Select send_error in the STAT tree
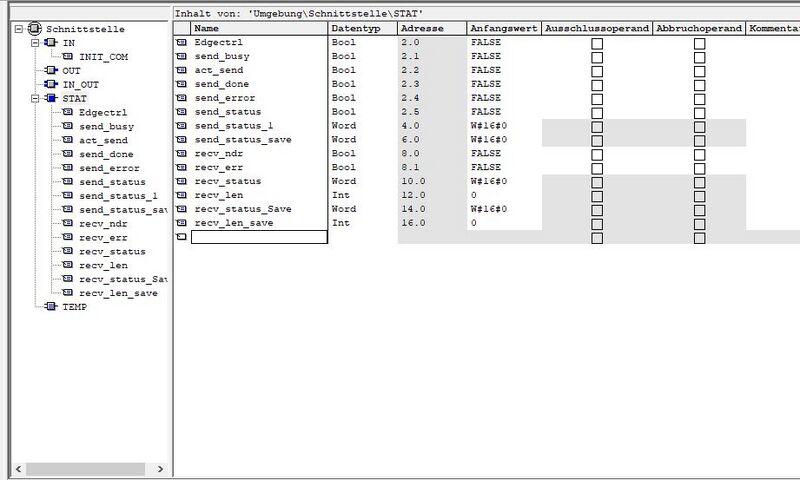Viewport: 800px width, 480px height. coord(107,168)
